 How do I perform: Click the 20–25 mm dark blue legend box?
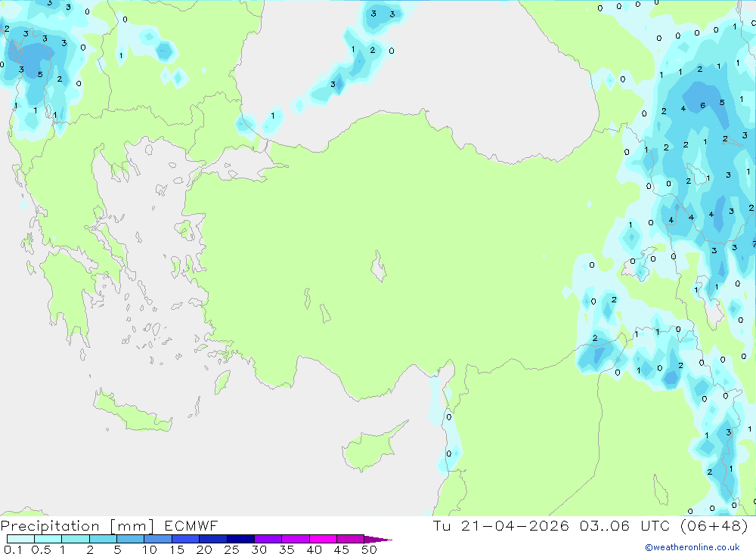213,539
